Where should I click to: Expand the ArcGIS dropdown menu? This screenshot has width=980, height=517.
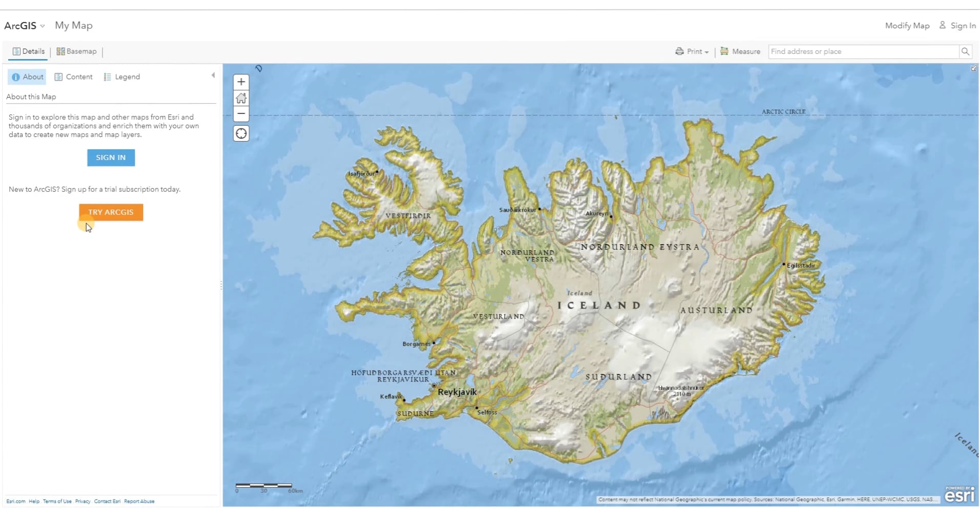24,26
